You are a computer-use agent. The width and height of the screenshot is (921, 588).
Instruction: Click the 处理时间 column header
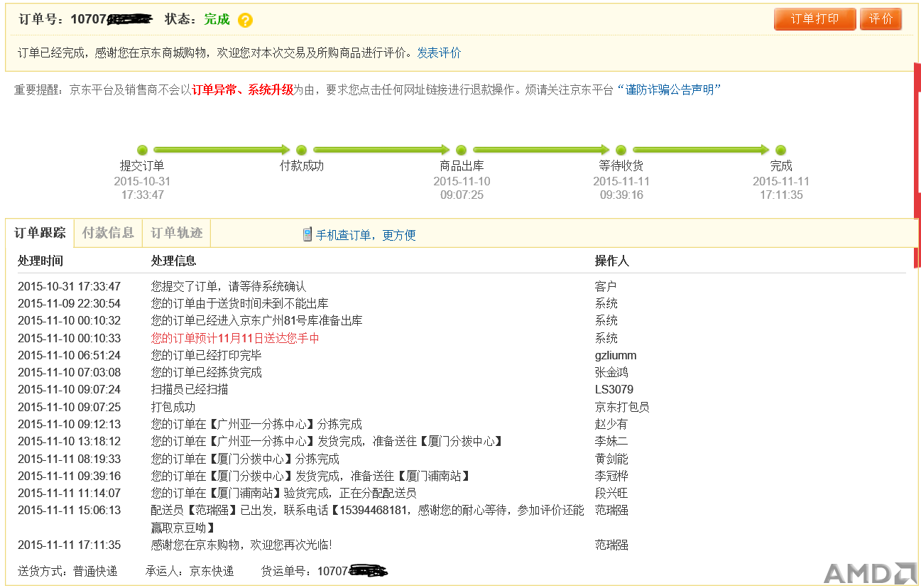click(40, 261)
